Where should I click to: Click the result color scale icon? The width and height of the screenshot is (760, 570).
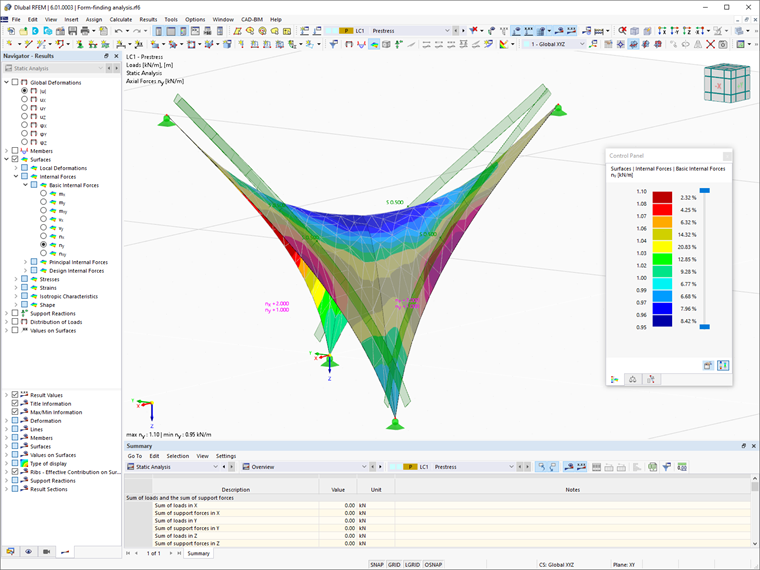coord(504,45)
